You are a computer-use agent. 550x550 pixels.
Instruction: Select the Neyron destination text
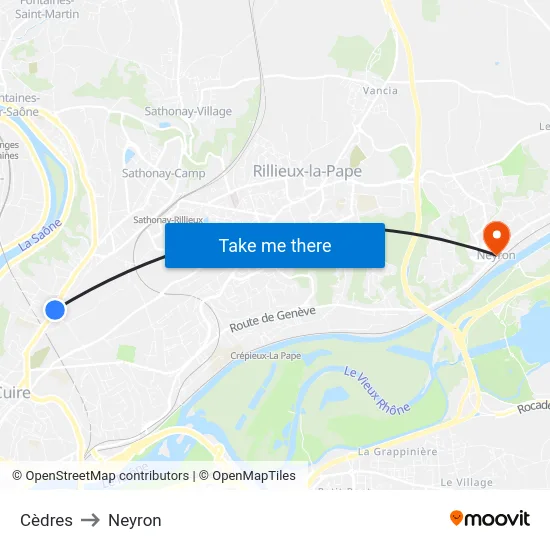(x=135, y=521)
